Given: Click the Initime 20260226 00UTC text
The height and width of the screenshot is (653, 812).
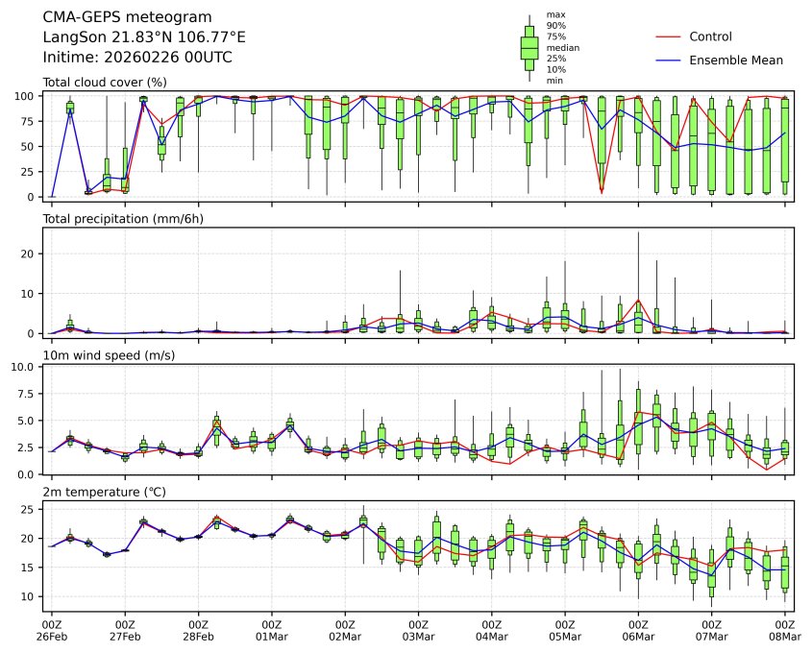Looking at the screenshot, I should pos(137,58).
